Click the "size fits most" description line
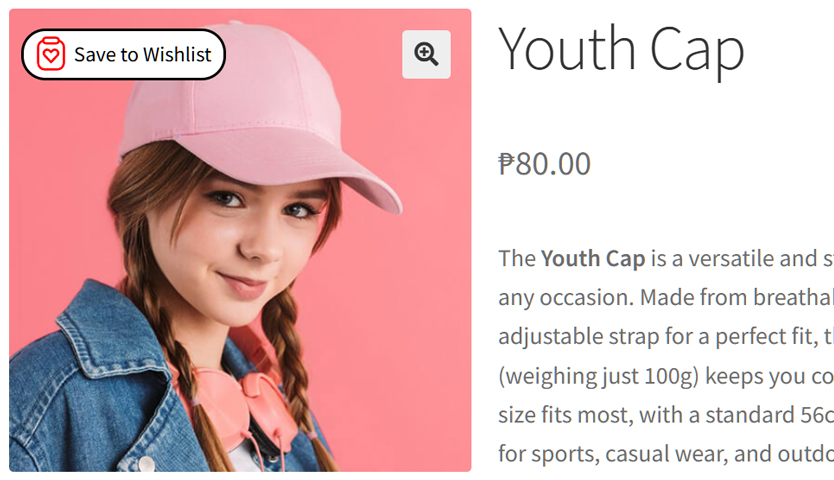Viewport: 834px width, 480px height. (x=665, y=414)
